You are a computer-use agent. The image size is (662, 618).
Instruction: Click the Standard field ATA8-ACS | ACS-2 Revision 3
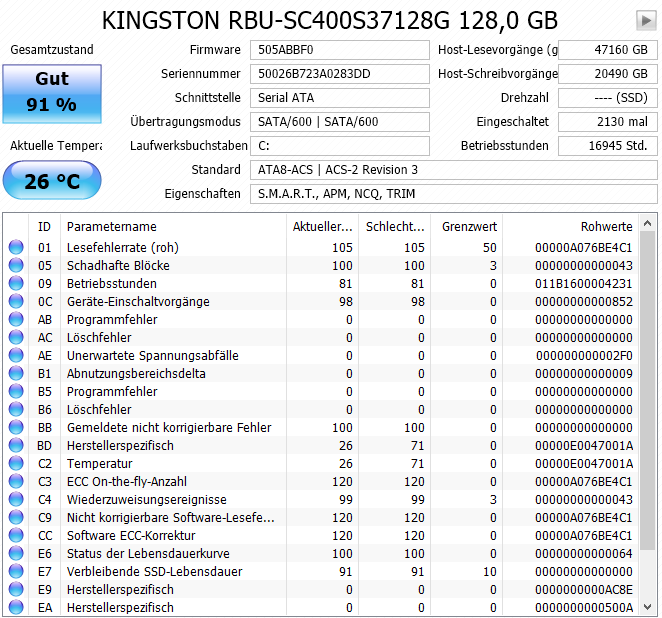[454, 170]
